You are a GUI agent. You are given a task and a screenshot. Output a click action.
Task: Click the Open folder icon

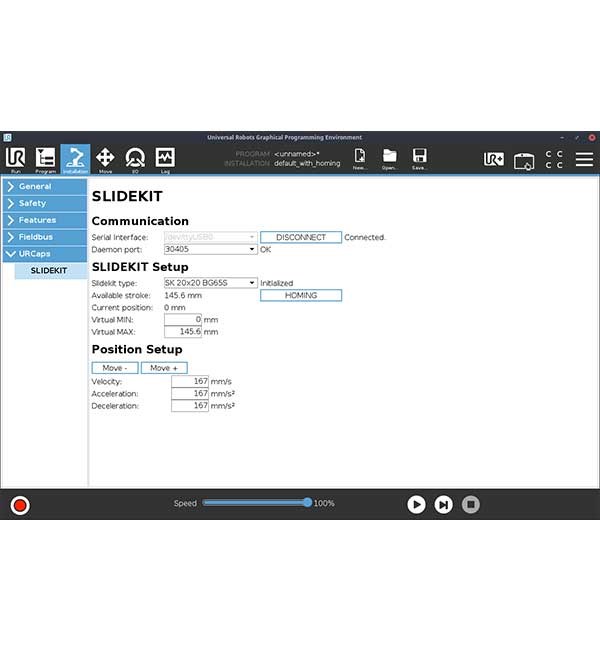coord(389,159)
